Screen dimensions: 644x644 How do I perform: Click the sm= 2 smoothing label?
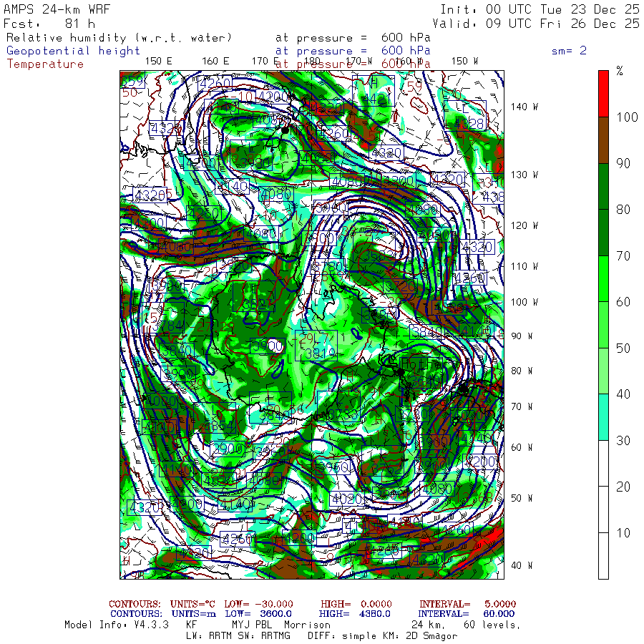click(x=569, y=51)
